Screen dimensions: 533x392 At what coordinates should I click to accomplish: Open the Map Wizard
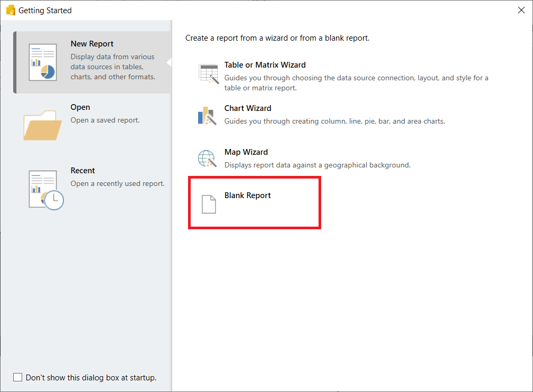tap(246, 152)
